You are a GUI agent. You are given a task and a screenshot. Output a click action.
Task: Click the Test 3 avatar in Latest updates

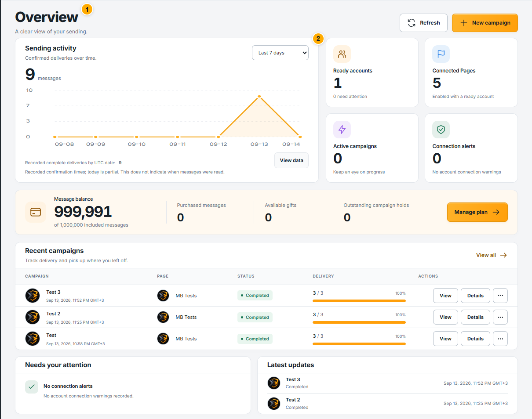274,383
